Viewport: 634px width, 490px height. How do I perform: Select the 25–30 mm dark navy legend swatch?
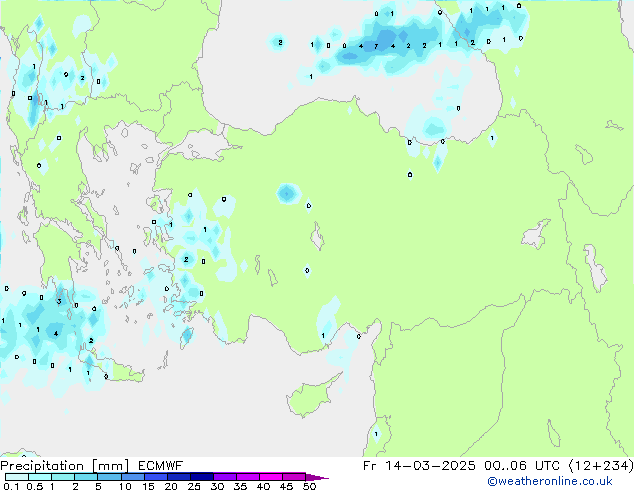click(202, 477)
